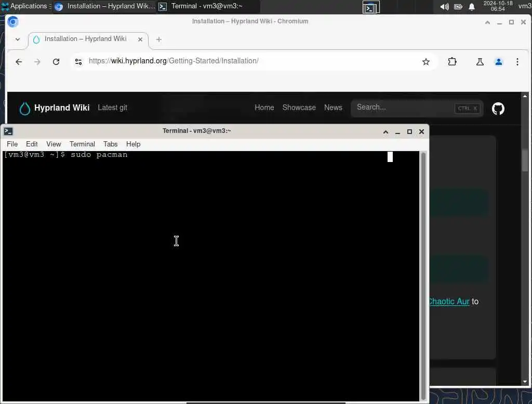Click the Hyprland Wiki logo
This screenshot has height=404, width=532.
[54, 108]
